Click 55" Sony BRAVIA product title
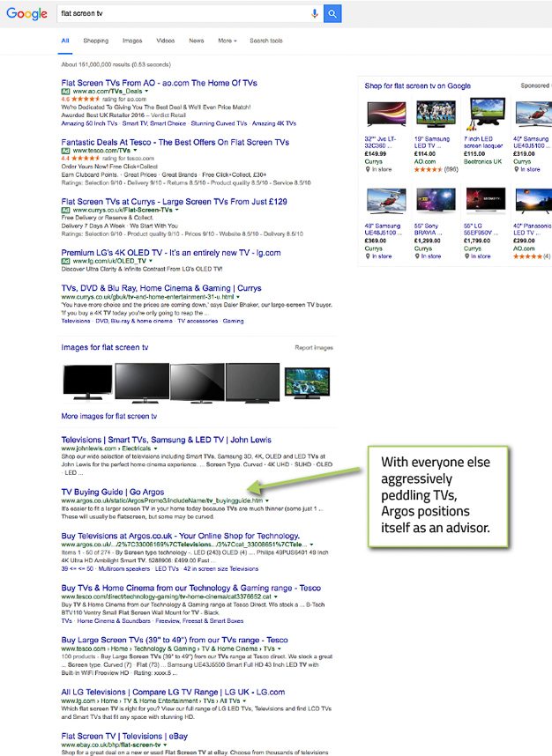This screenshot has width=552, height=756. click(x=428, y=229)
